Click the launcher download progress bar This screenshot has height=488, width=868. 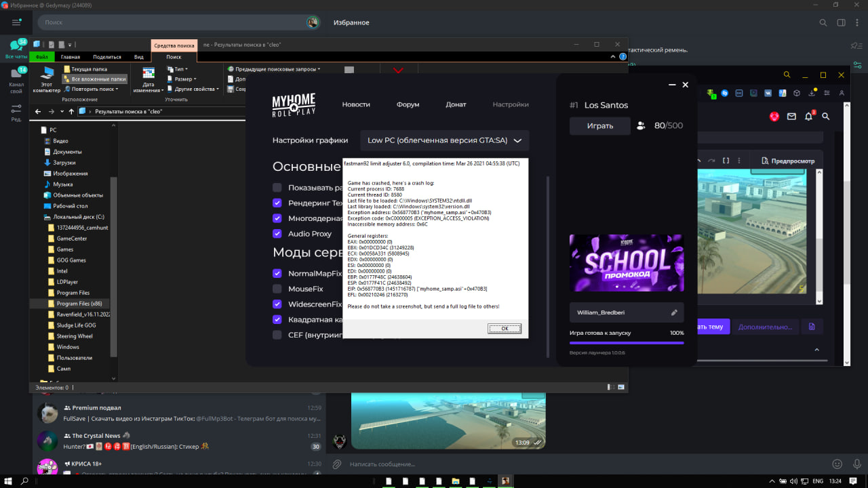pos(627,343)
